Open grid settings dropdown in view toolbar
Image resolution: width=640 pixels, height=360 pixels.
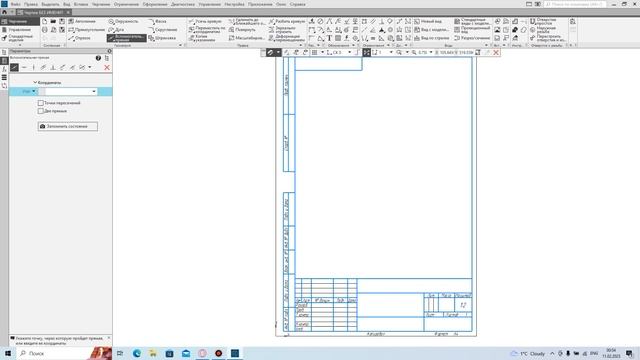(322, 52)
